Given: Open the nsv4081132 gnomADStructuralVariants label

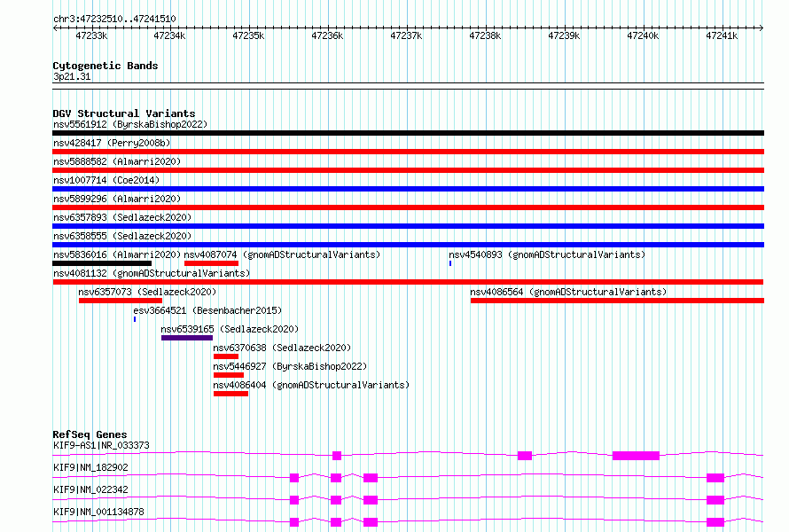Looking at the screenshot, I should [x=152, y=273].
